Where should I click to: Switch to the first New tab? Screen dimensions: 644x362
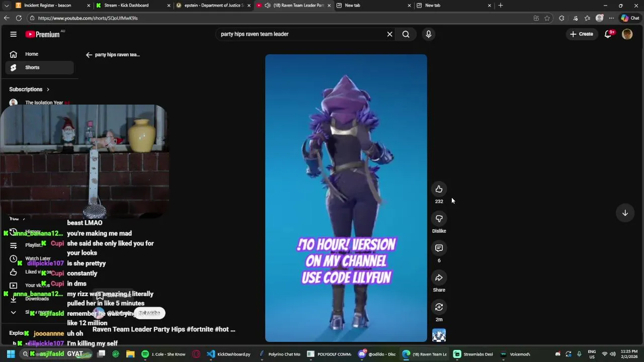(x=372, y=6)
